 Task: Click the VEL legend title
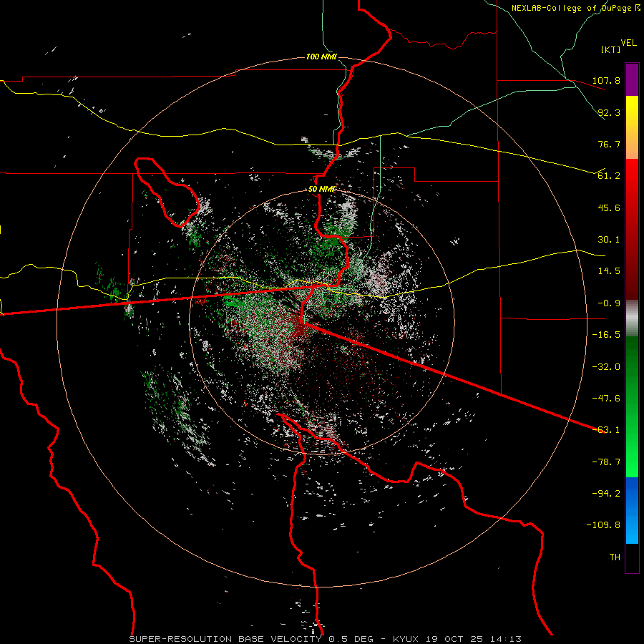pos(628,42)
